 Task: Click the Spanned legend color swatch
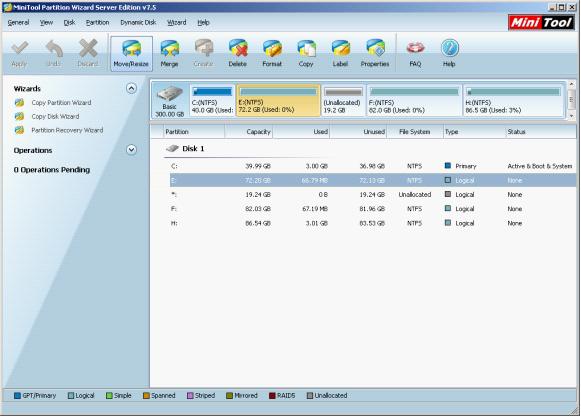pyautogui.click(x=146, y=396)
